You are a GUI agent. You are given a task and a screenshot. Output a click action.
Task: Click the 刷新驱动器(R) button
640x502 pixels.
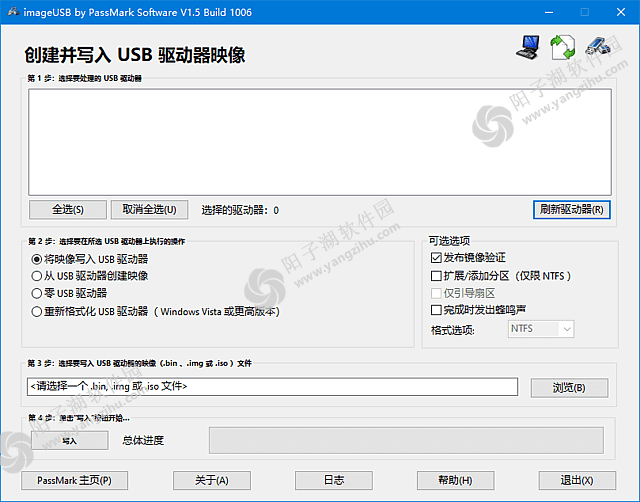click(571, 210)
